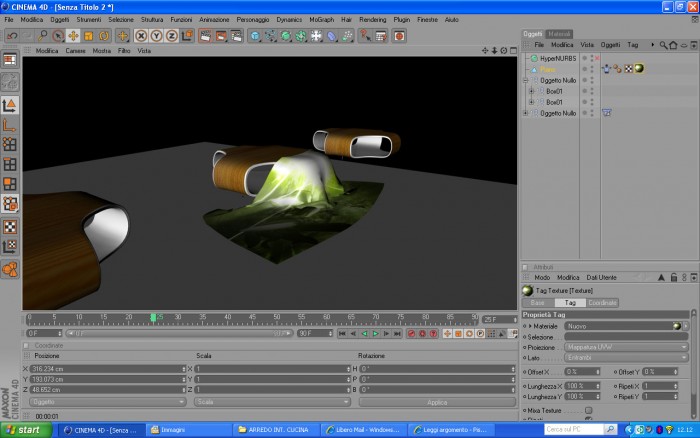Click the Windows start button

point(27,430)
